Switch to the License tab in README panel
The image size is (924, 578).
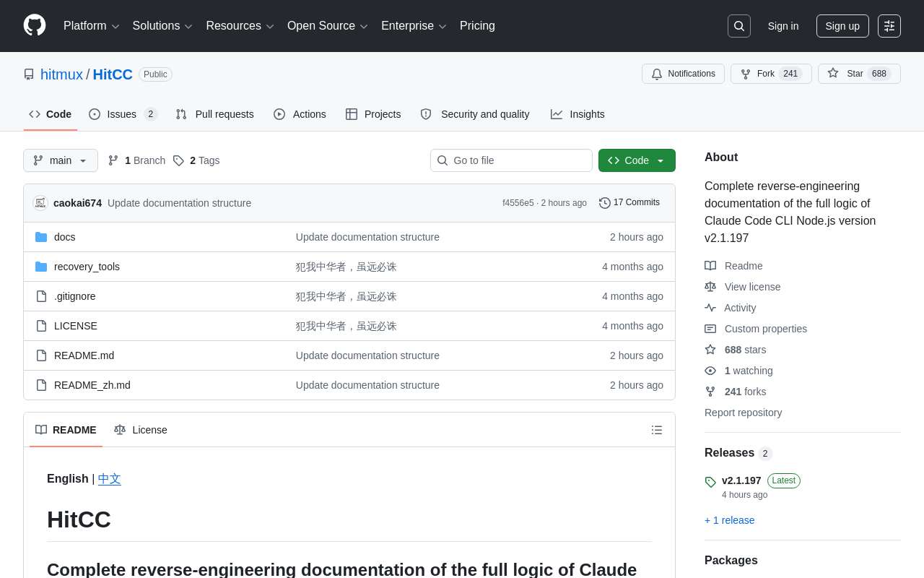(141, 430)
